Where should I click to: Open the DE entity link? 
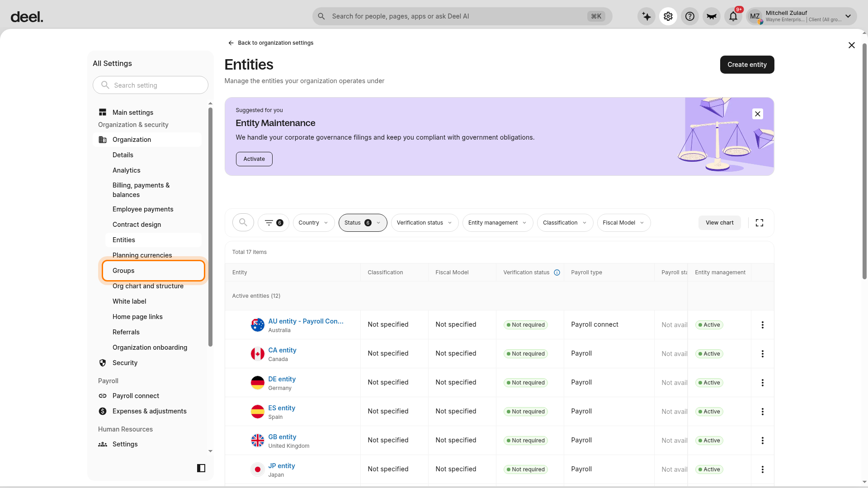coord(282,379)
